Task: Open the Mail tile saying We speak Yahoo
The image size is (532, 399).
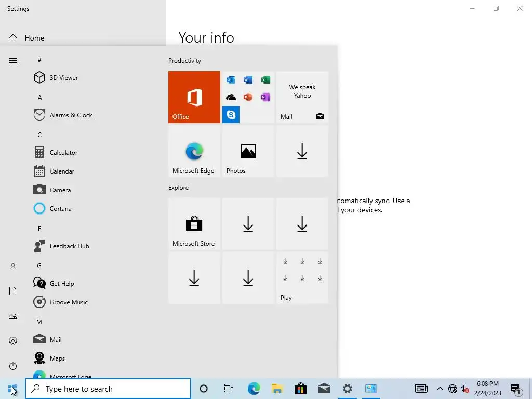Action: click(x=302, y=97)
